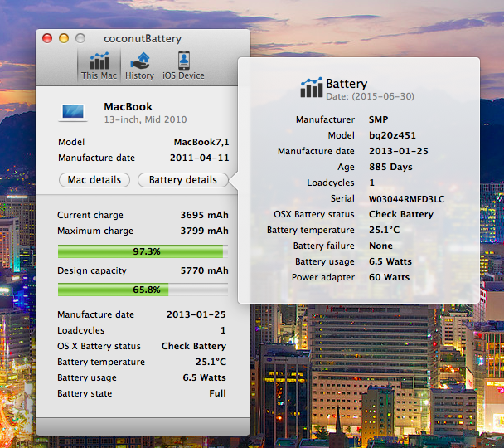Click the main window 'Full' battery state
The image size is (504, 448).
pos(218,393)
